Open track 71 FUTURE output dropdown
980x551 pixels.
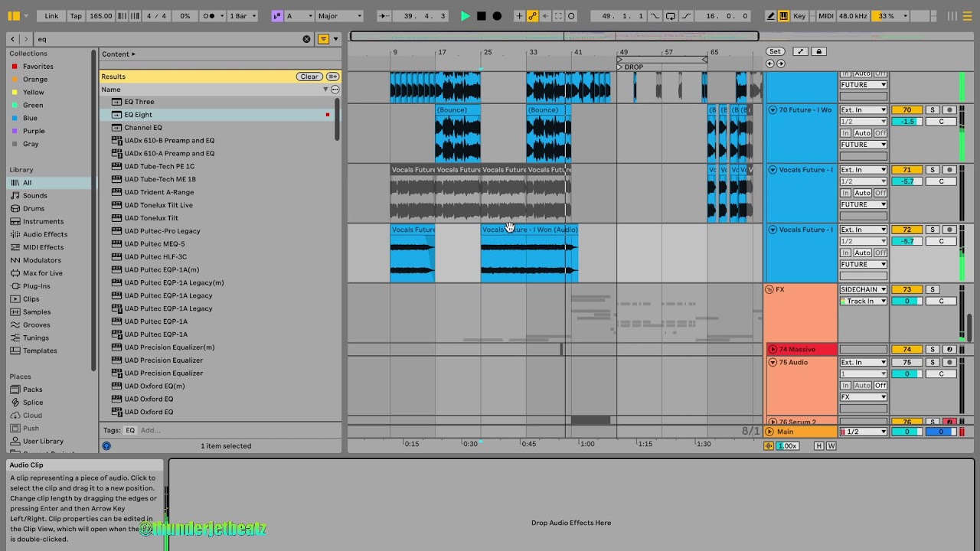pyautogui.click(x=864, y=204)
